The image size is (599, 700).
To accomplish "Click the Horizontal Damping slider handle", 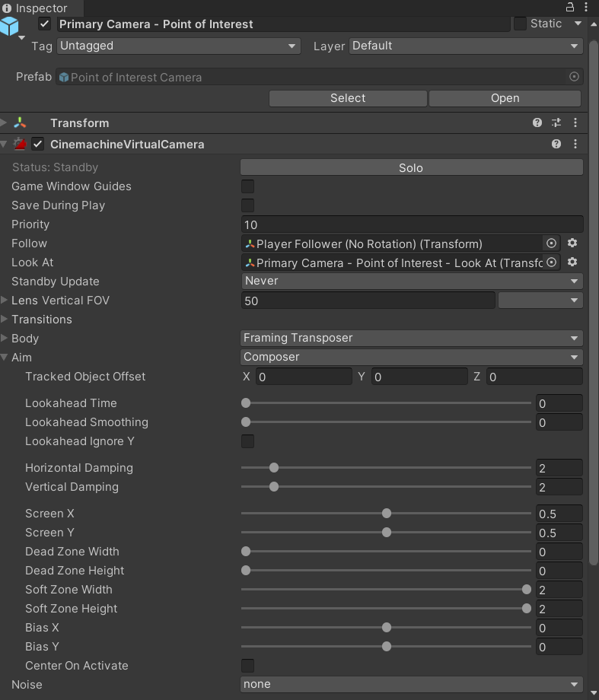I will 274,468.
